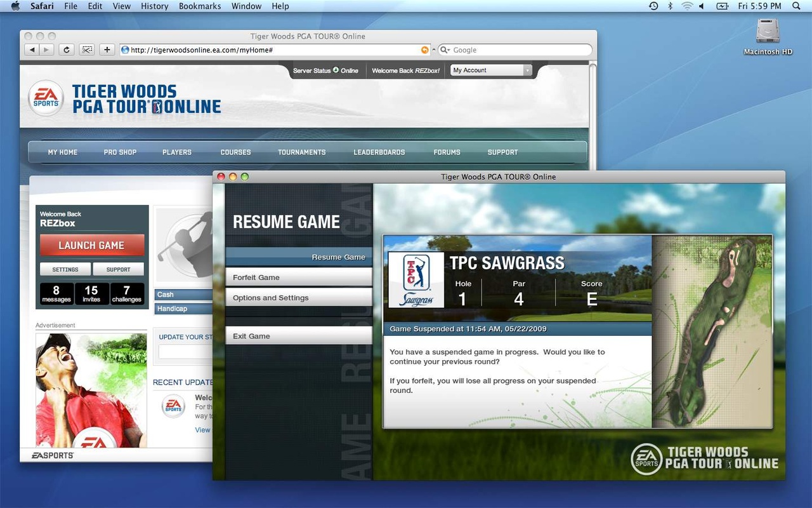Click the EA Sports logo in header
Viewport: 812px width, 508px height.
(x=46, y=98)
